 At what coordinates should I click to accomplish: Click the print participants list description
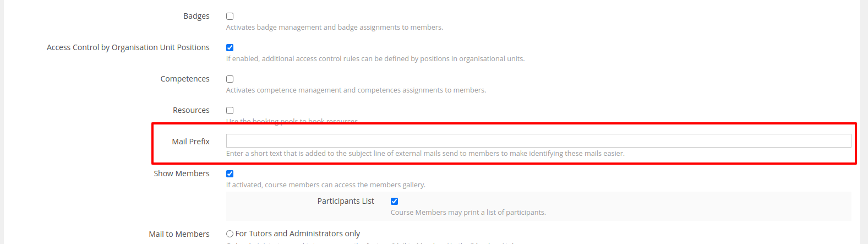click(468, 213)
